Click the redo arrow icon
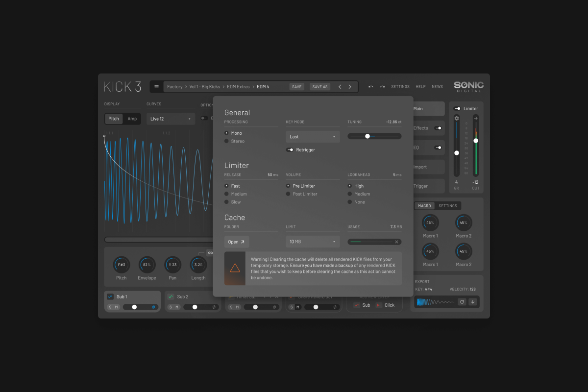 pos(382,87)
